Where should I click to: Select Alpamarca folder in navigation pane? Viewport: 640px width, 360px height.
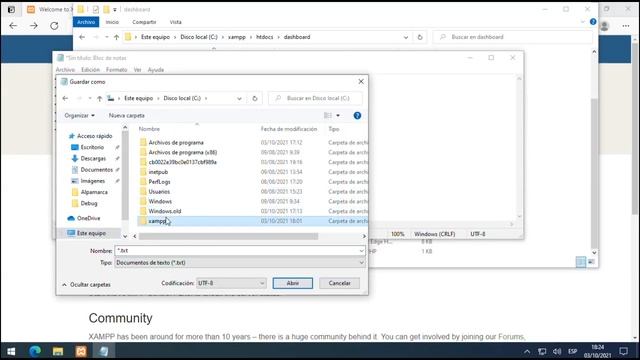coord(94,192)
